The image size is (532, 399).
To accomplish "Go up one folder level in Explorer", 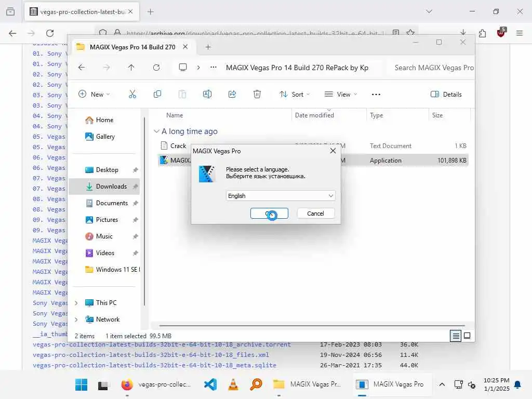I will tap(131, 68).
